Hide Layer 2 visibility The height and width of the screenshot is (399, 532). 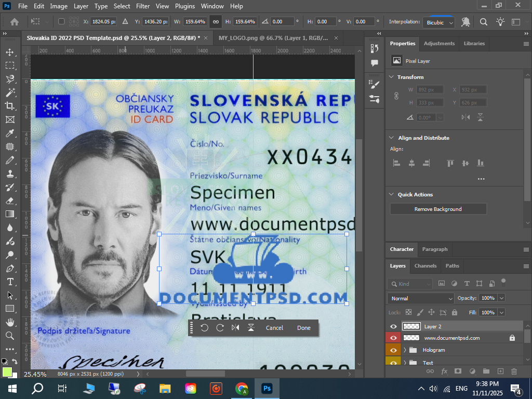point(393,326)
